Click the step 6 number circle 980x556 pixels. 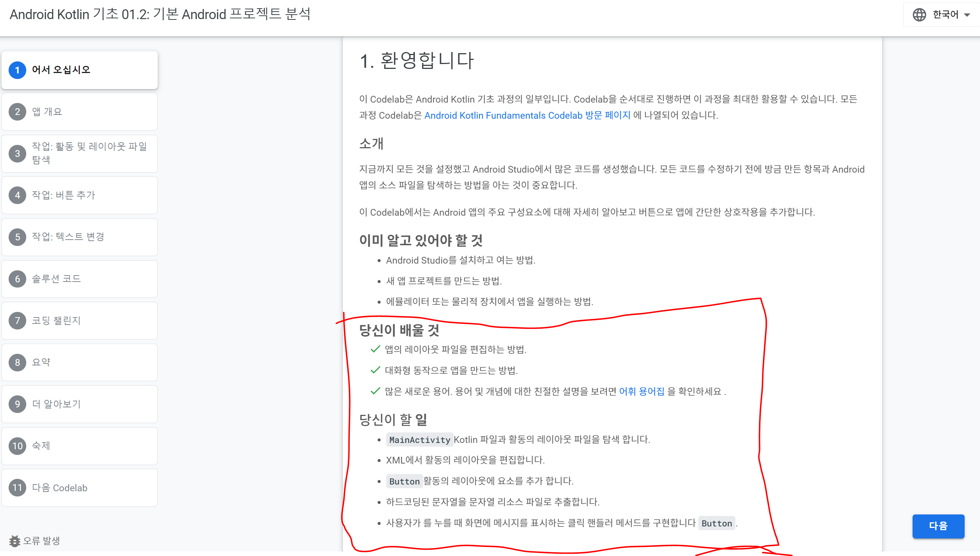coord(17,279)
